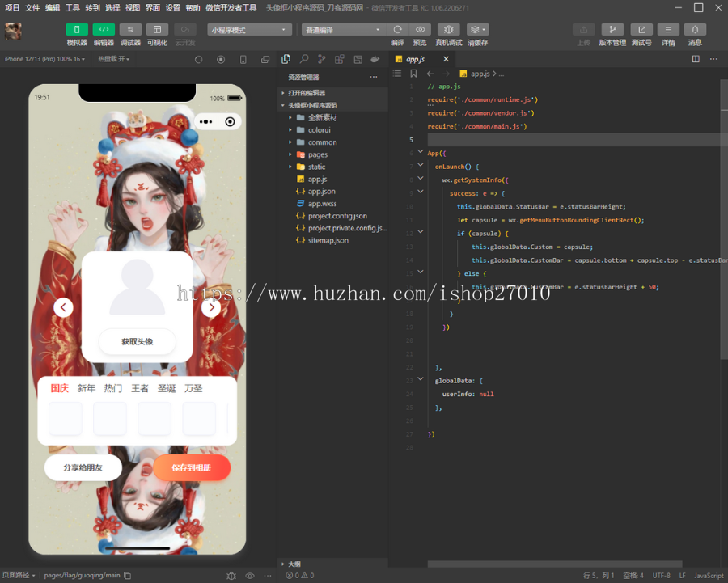Open app.wxss in file tree
728x583 pixels.
[x=332, y=203]
